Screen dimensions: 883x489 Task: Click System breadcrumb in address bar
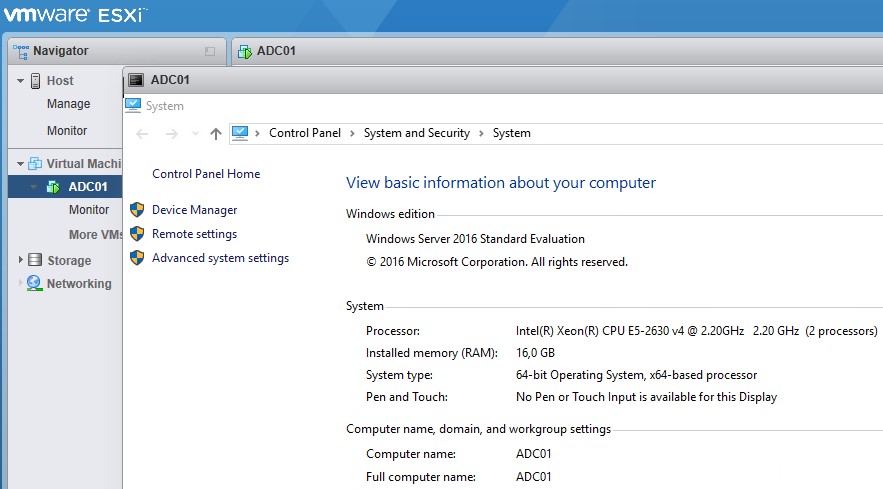[x=511, y=133]
